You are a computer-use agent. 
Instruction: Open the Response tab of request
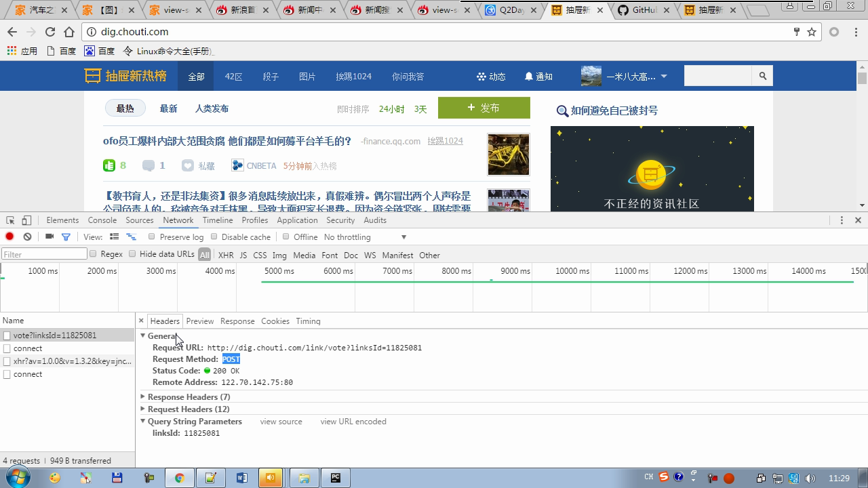[x=237, y=321]
